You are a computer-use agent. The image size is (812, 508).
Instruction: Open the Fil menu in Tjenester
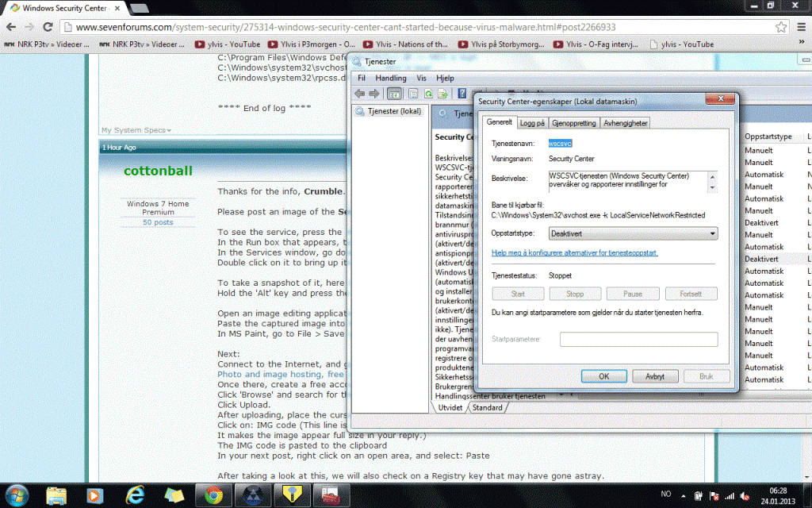point(362,78)
